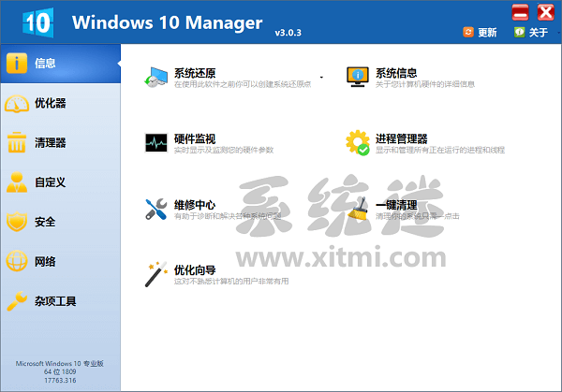
Task: Click the 自定义 user icon
Action: [17, 182]
